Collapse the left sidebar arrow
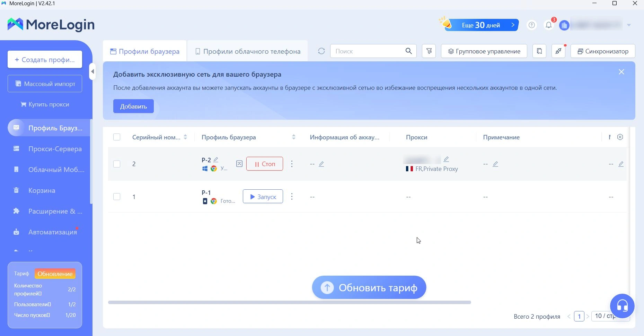644x336 pixels. [92, 72]
